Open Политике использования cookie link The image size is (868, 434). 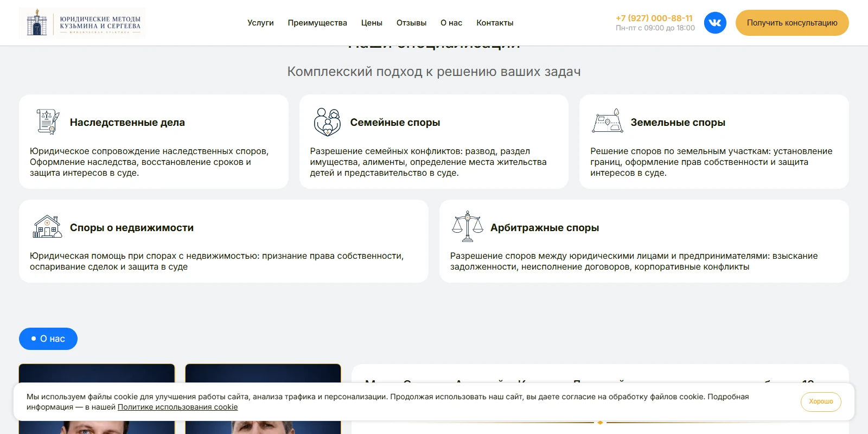click(177, 407)
